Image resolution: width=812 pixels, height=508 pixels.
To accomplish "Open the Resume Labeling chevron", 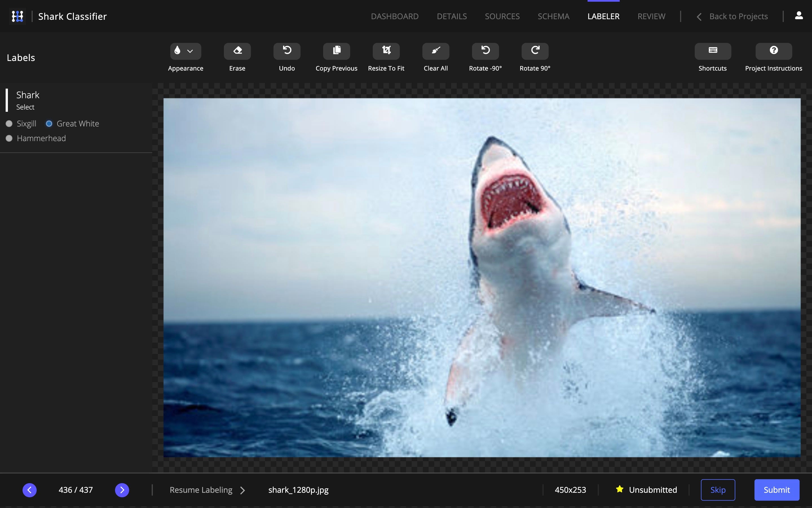I will coord(242,490).
